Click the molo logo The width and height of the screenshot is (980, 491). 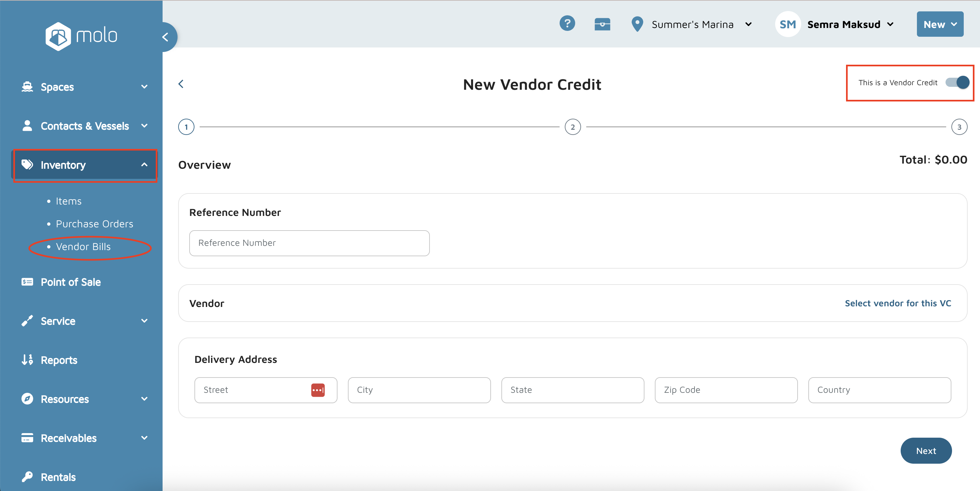pos(81,36)
